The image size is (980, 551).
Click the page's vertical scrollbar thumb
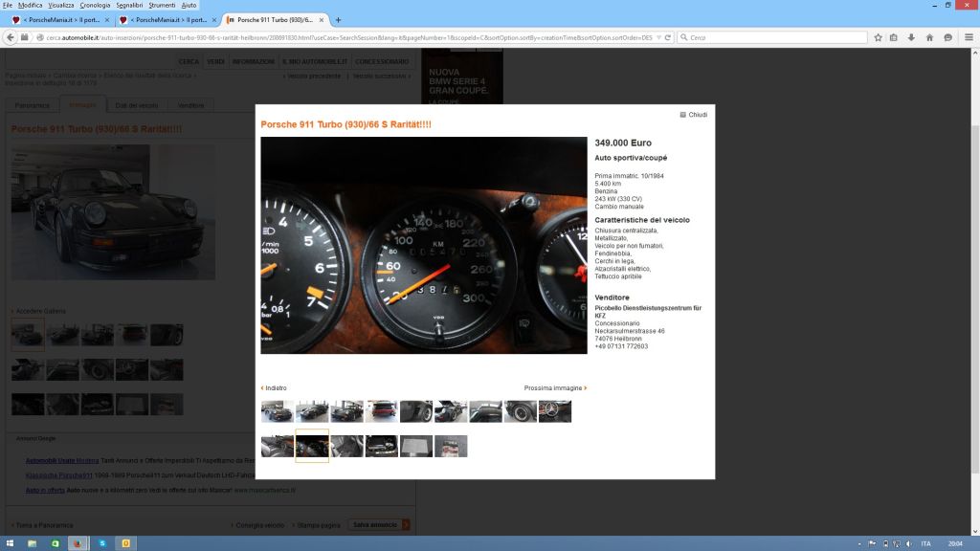975,299
